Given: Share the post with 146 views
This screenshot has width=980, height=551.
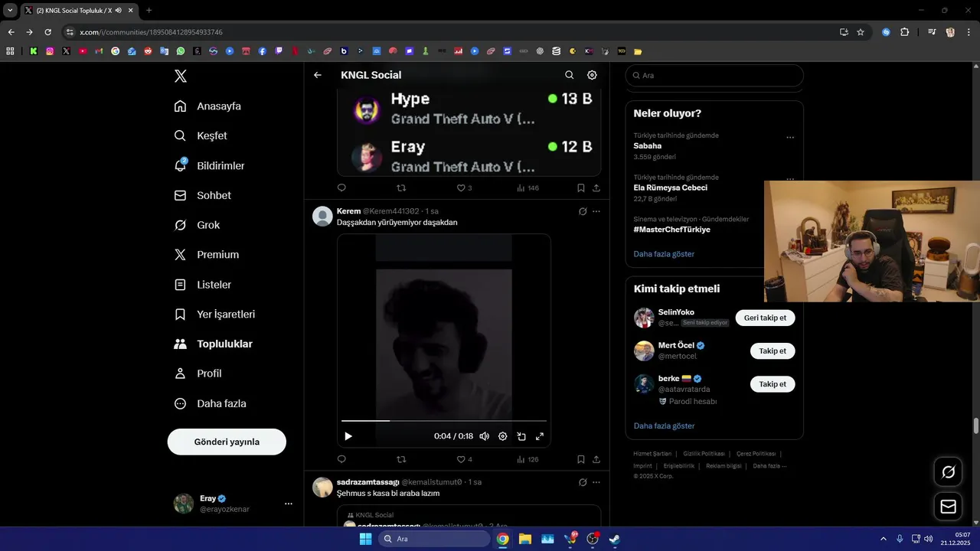Looking at the screenshot, I should pos(596,187).
